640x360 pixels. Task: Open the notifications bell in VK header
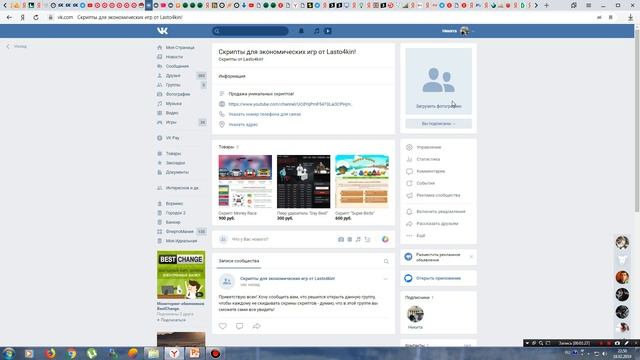tap(301, 31)
